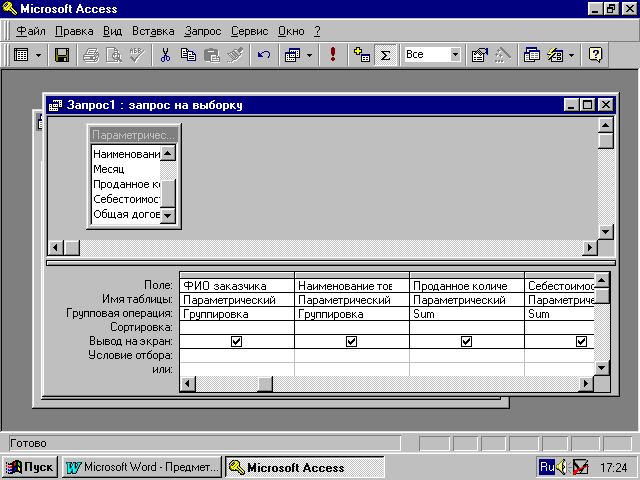Click the grid horizontal scroll thumb
The width and height of the screenshot is (640, 480).
click(265, 384)
